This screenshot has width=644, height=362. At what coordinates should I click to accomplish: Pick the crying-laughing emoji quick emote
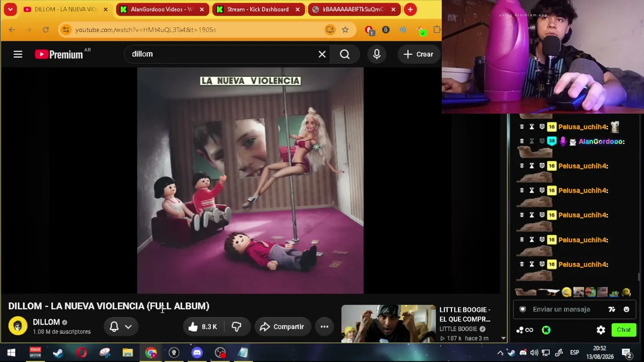(x=567, y=292)
